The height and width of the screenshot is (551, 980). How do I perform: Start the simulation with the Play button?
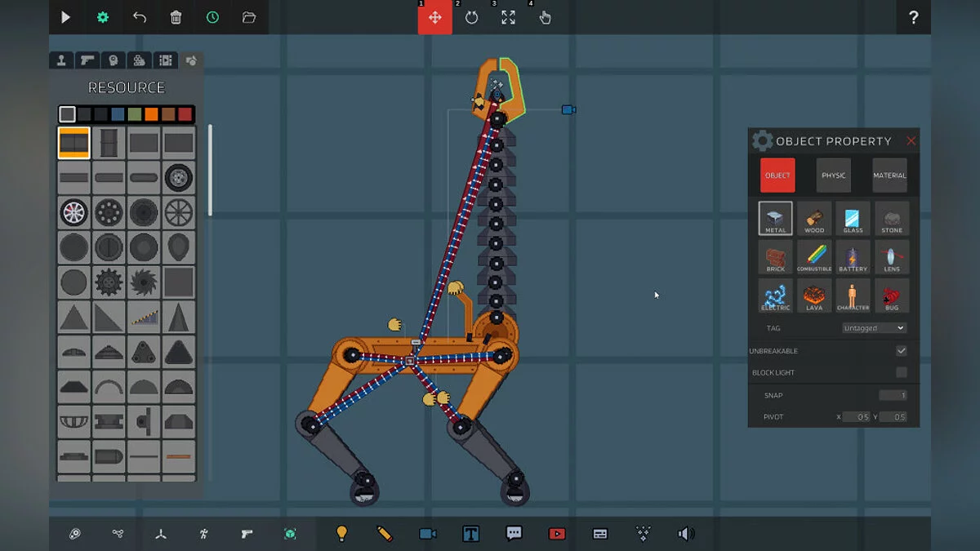[x=65, y=17]
